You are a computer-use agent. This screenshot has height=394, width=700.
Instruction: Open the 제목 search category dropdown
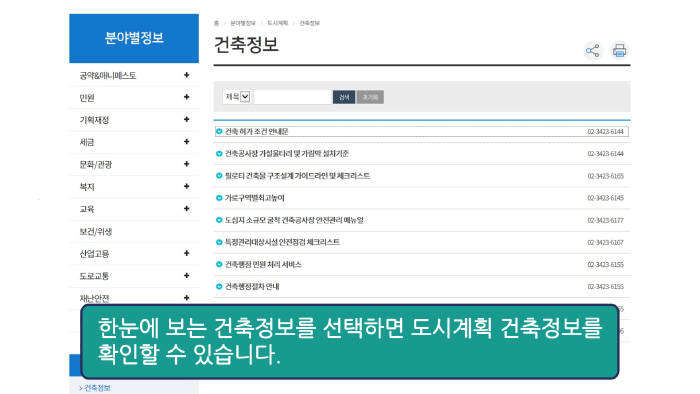[237, 97]
